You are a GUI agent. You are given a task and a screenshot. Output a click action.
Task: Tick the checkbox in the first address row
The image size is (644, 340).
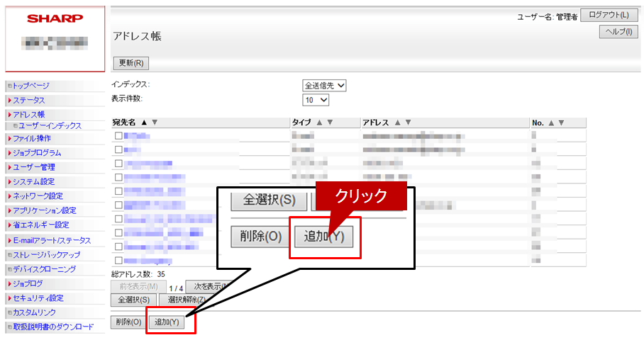118,135
